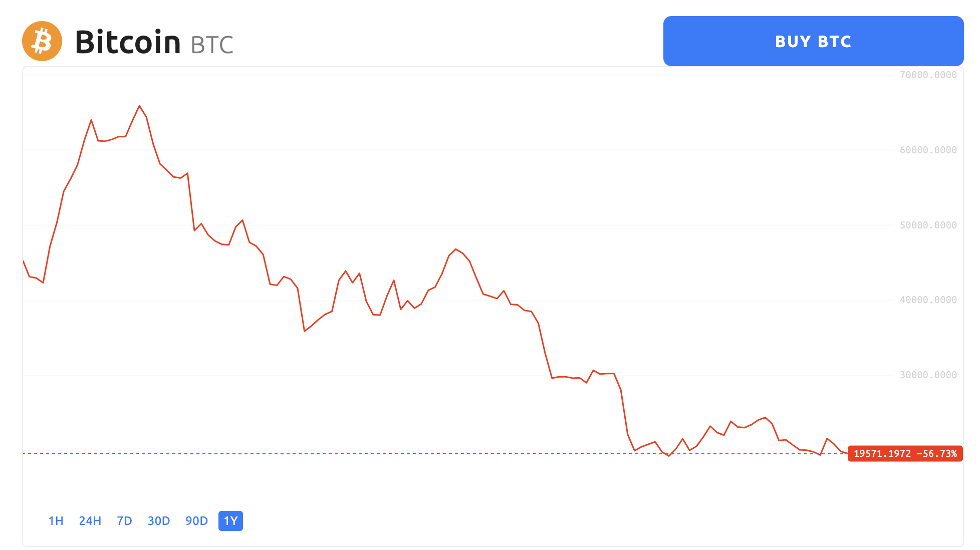Show the 7D price range

[124, 521]
